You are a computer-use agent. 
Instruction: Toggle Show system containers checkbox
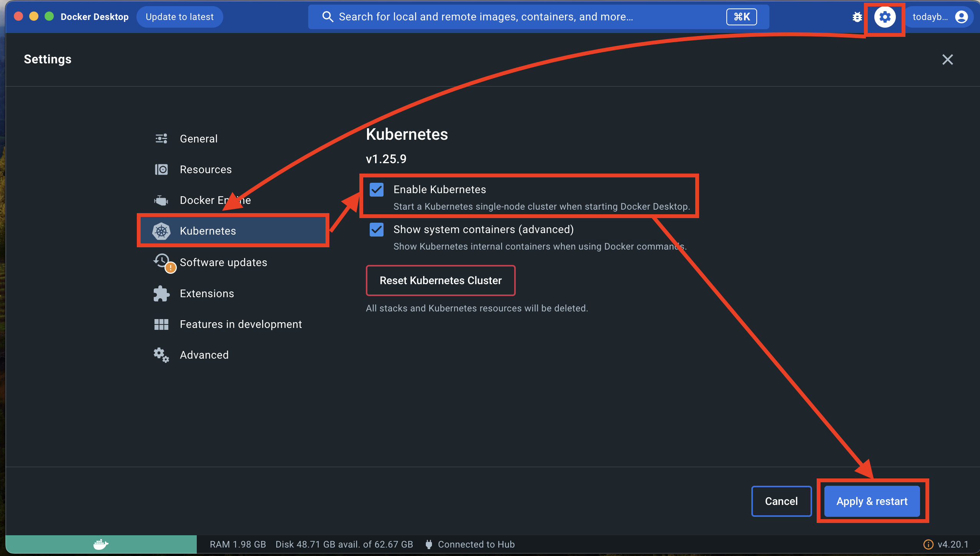(377, 230)
